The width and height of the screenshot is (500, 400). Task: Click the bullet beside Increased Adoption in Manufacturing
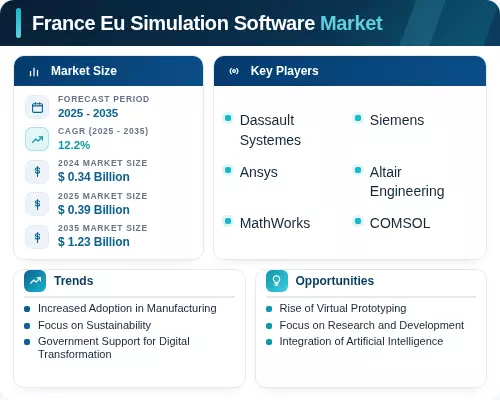27,309
